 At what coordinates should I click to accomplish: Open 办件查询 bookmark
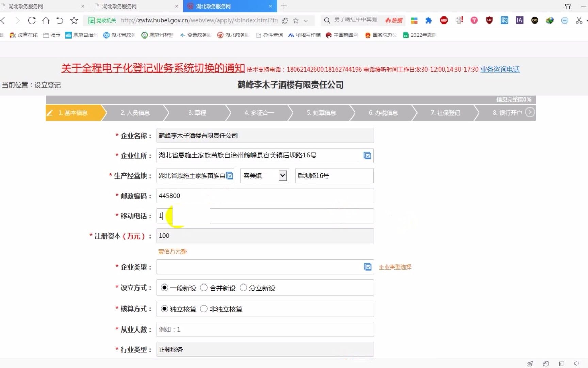coord(269,35)
